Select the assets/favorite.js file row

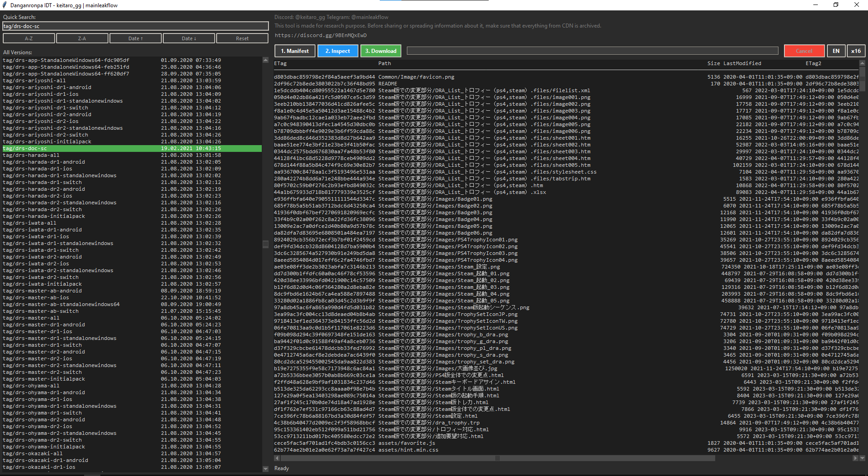coord(566,443)
